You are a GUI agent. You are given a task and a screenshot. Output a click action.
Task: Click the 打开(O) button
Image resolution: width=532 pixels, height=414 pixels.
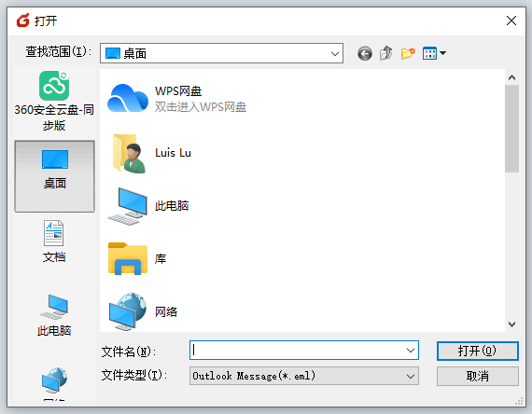point(477,351)
